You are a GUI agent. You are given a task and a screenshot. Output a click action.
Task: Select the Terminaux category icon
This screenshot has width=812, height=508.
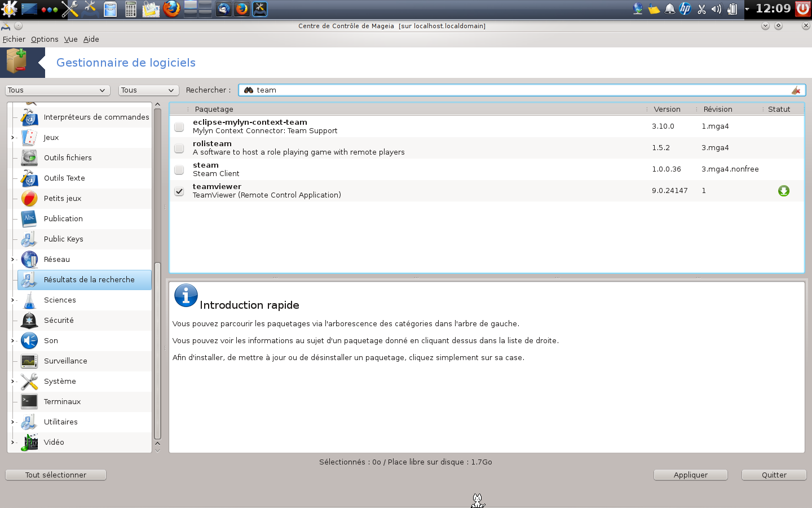click(29, 401)
